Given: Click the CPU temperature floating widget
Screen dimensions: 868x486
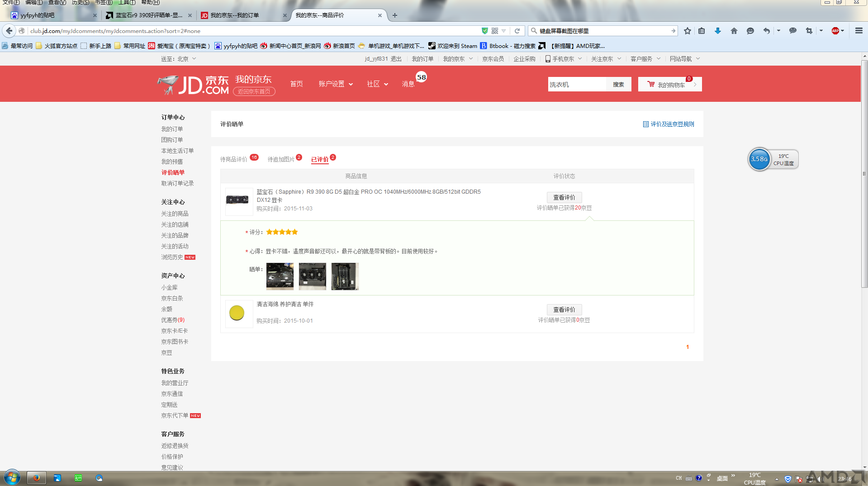Looking at the screenshot, I should (x=773, y=159).
